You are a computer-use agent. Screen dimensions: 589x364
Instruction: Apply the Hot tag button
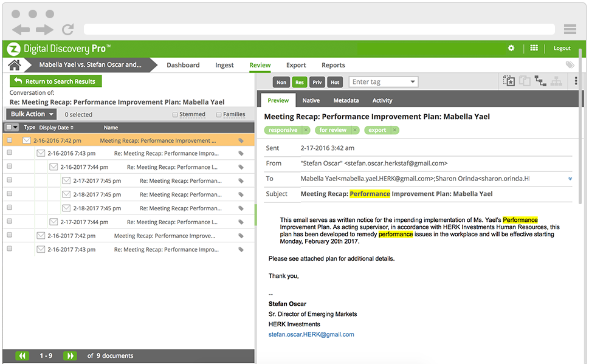click(335, 82)
